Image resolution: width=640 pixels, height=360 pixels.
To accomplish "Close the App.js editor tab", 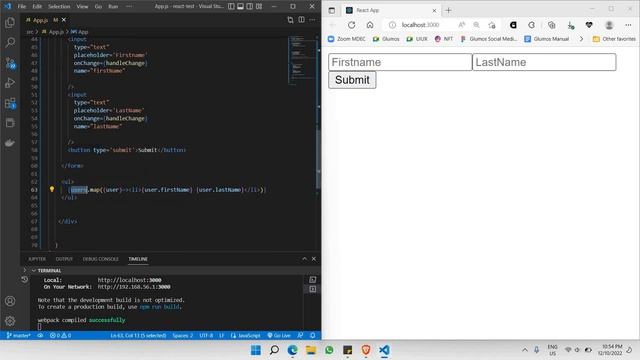I will [64, 20].
